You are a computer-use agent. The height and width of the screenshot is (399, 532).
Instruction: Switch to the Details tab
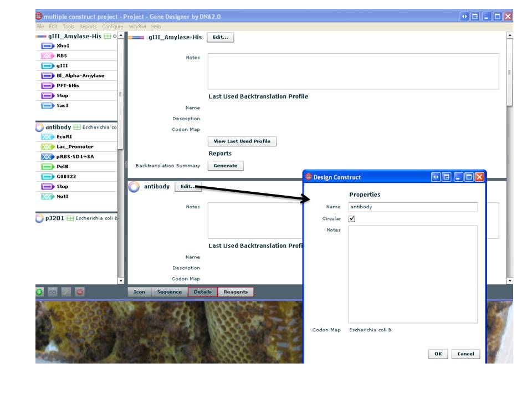pos(203,292)
